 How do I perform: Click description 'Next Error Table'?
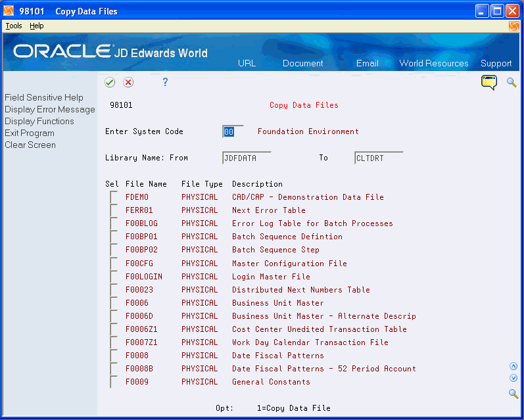point(269,210)
